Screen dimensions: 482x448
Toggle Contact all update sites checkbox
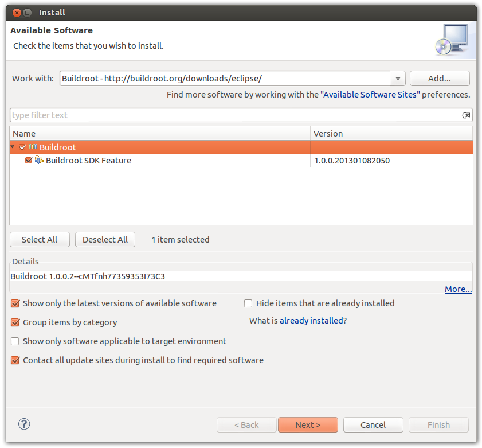tap(15, 360)
